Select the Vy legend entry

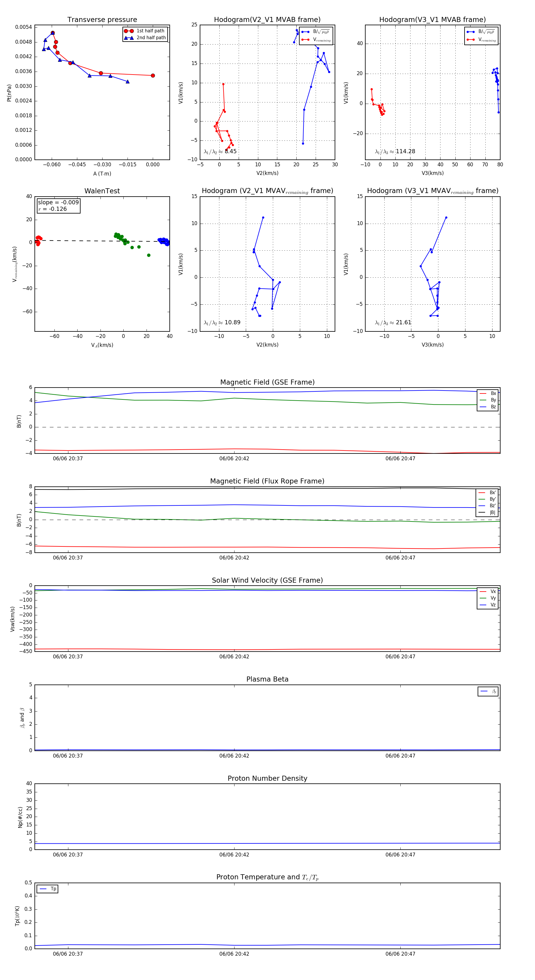pyautogui.click(x=488, y=598)
